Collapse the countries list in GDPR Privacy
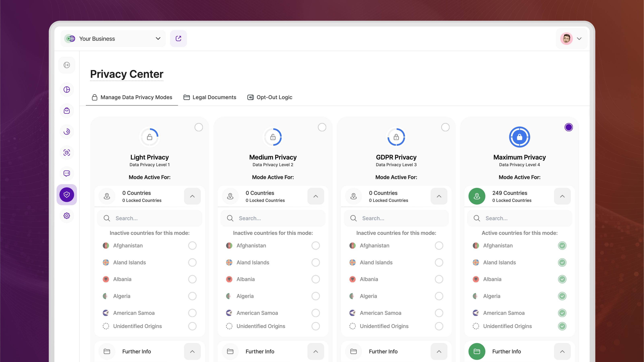The width and height of the screenshot is (644, 362). pyautogui.click(x=439, y=196)
